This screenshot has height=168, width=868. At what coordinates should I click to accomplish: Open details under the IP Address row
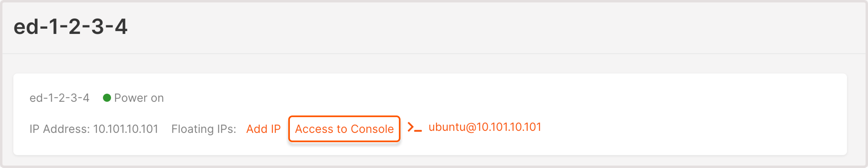pyautogui.click(x=94, y=128)
